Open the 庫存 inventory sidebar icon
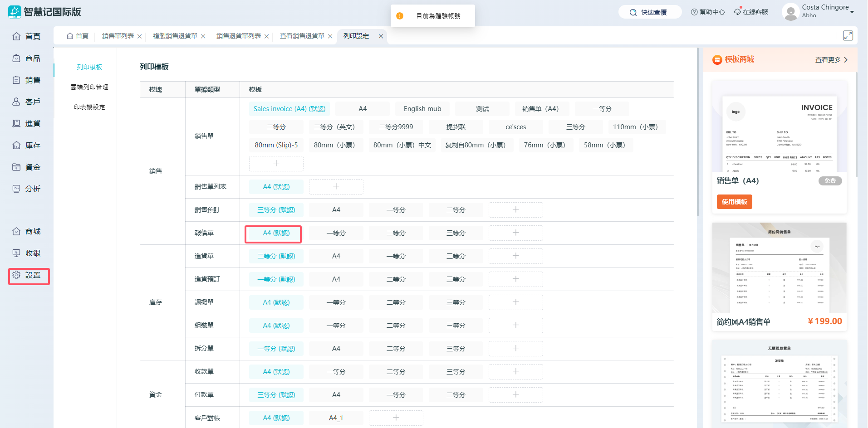 (16, 146)
